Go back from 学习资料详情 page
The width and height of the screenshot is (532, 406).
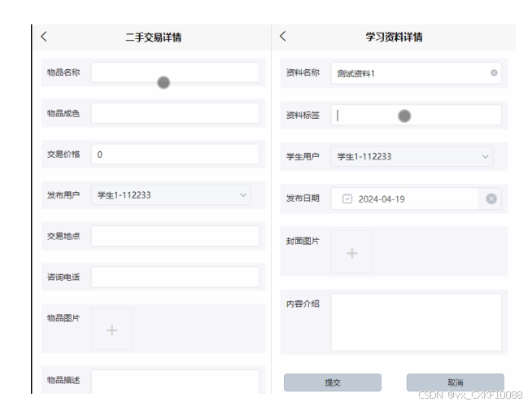click(283, 36)
